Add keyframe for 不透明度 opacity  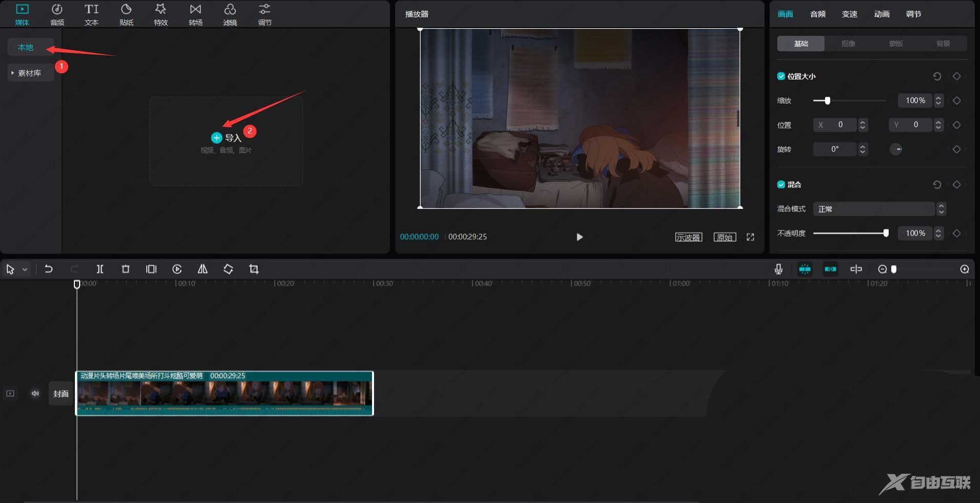pos(956,233)
